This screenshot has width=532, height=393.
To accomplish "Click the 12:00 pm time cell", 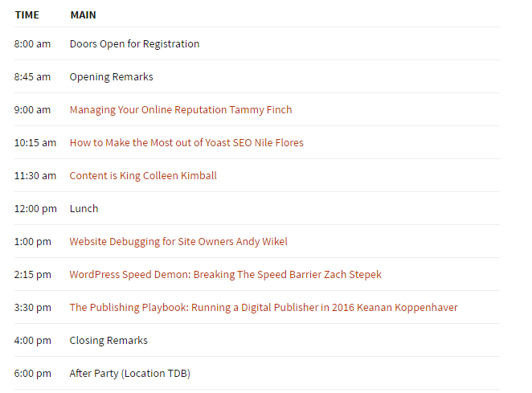I will coord(35,209).
